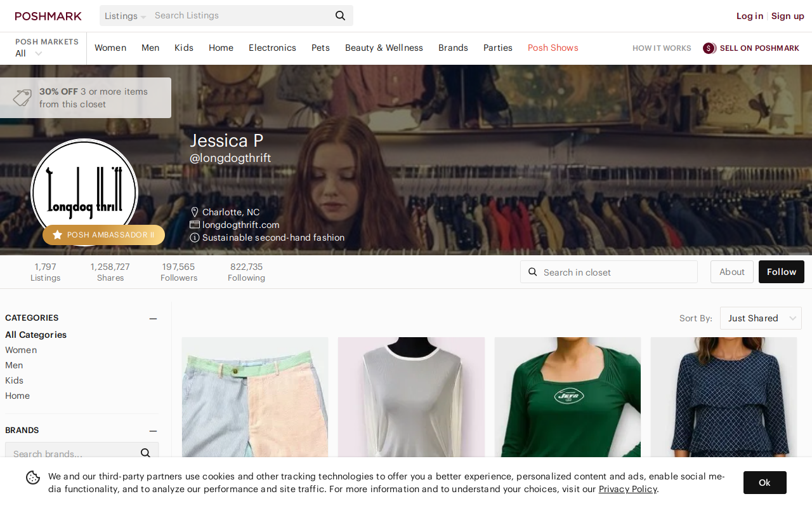Click the dollar coin icon by Sell on Poshmark

click(709, 48)
